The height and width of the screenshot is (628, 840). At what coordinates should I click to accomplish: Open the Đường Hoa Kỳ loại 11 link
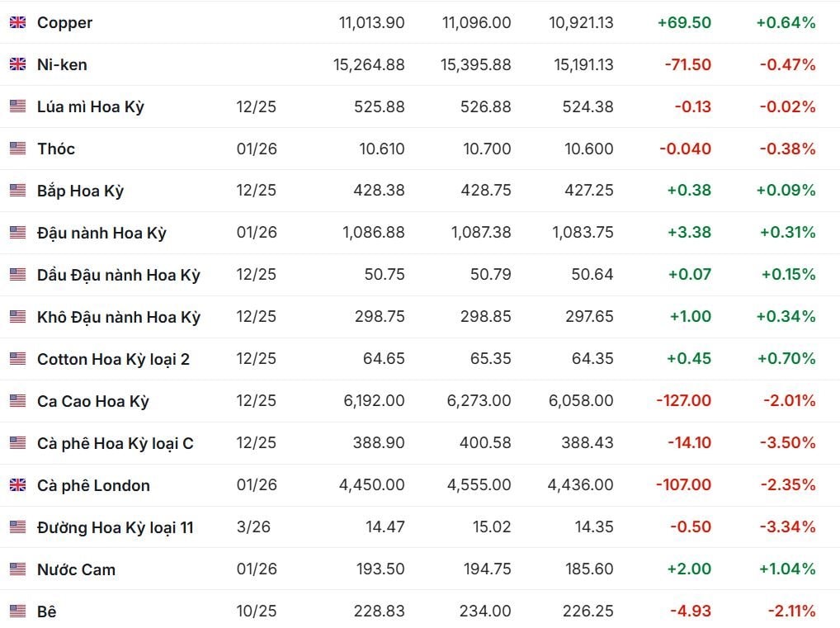point(115,527)
